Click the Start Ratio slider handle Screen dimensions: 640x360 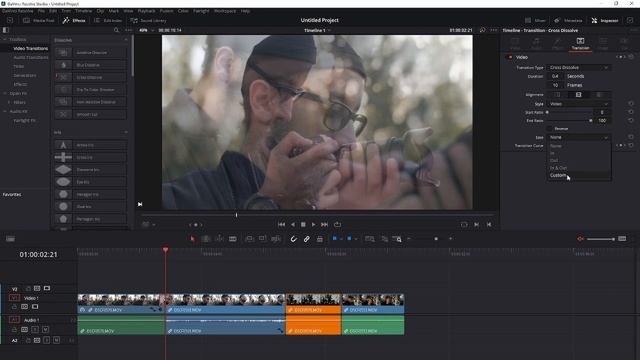[547, 112]
